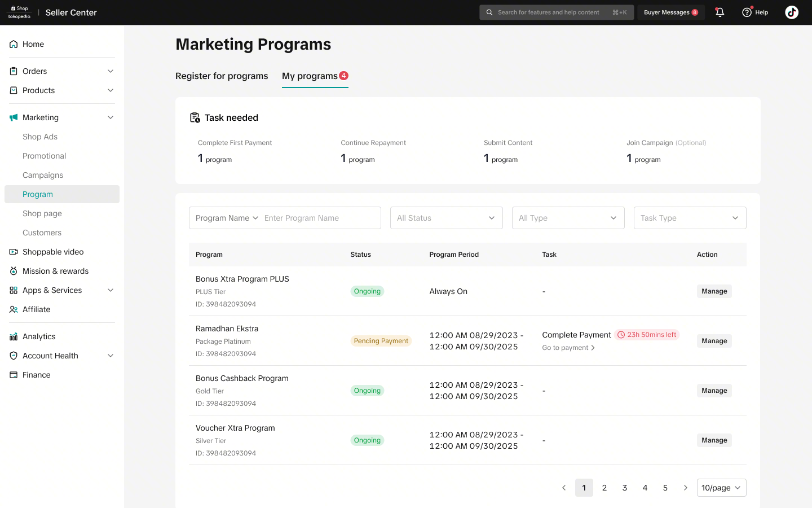Open the TikTok profile avatar

[792, 12]
